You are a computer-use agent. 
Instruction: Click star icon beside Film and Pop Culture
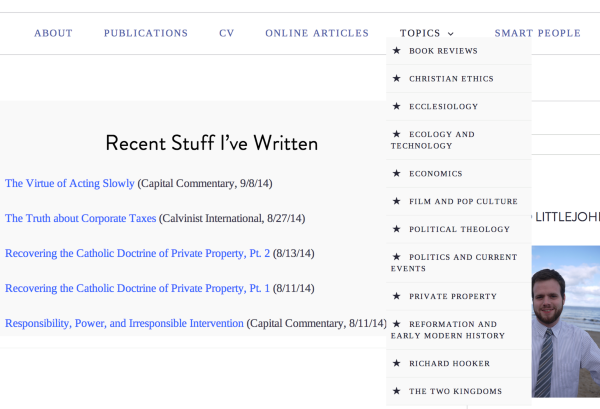tap(397, 202)
